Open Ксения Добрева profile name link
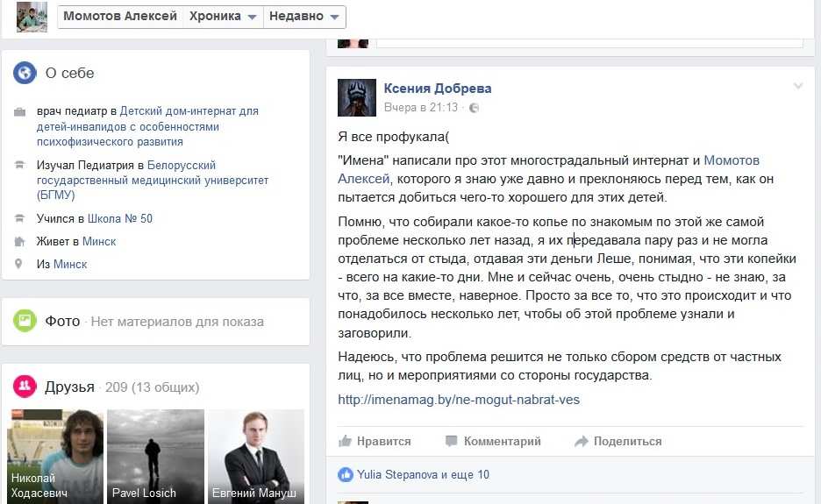 [438, 89]
